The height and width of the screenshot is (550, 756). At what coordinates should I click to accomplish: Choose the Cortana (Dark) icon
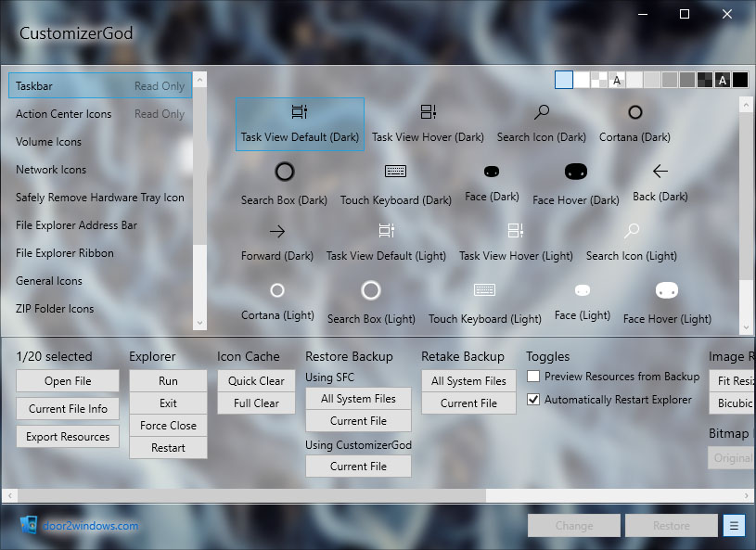(x=634, y=124)
